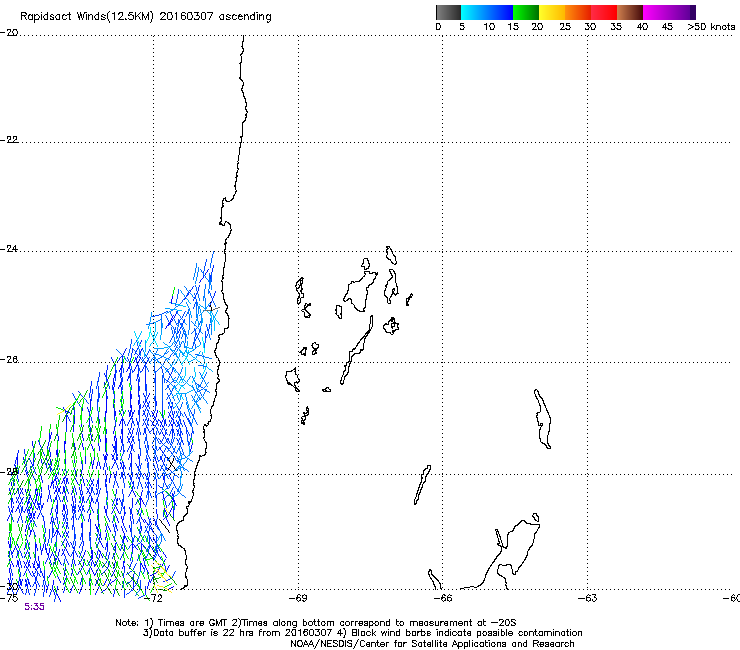Viewport: 740px width, 650px height.
Task: Click the 'Times are GMT' note line
Action: point(316,623)
